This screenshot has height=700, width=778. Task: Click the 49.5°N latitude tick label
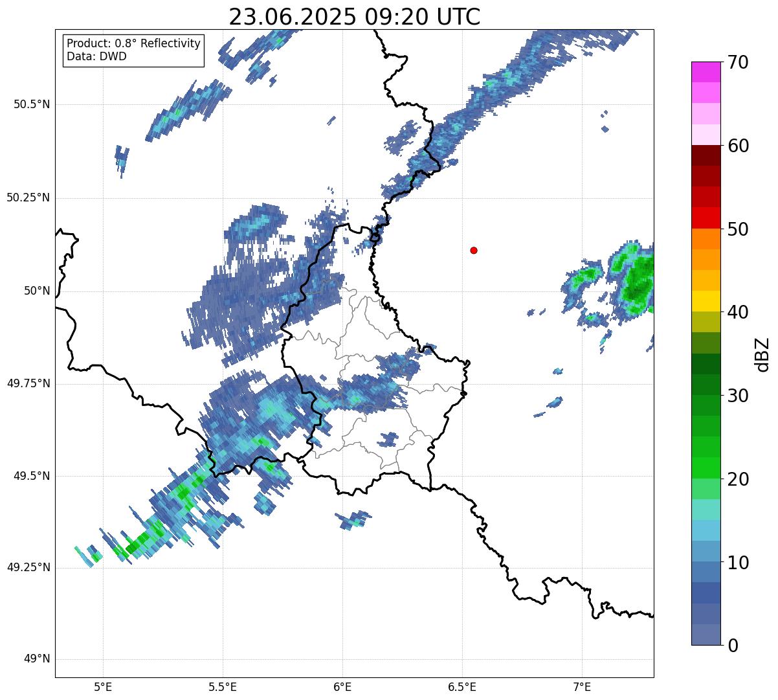(x=32, y=476)
